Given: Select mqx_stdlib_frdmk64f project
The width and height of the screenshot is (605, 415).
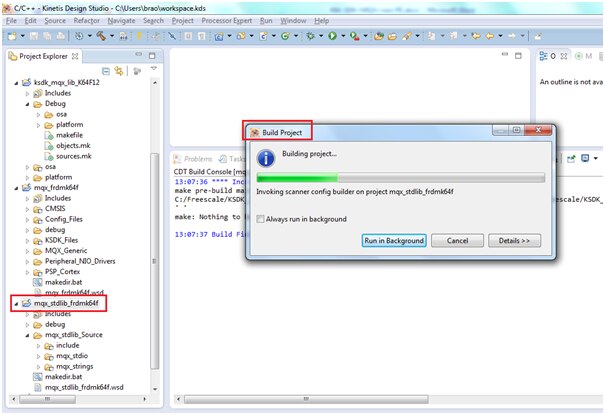Looking at the screenshot, I should pos(66,303).
